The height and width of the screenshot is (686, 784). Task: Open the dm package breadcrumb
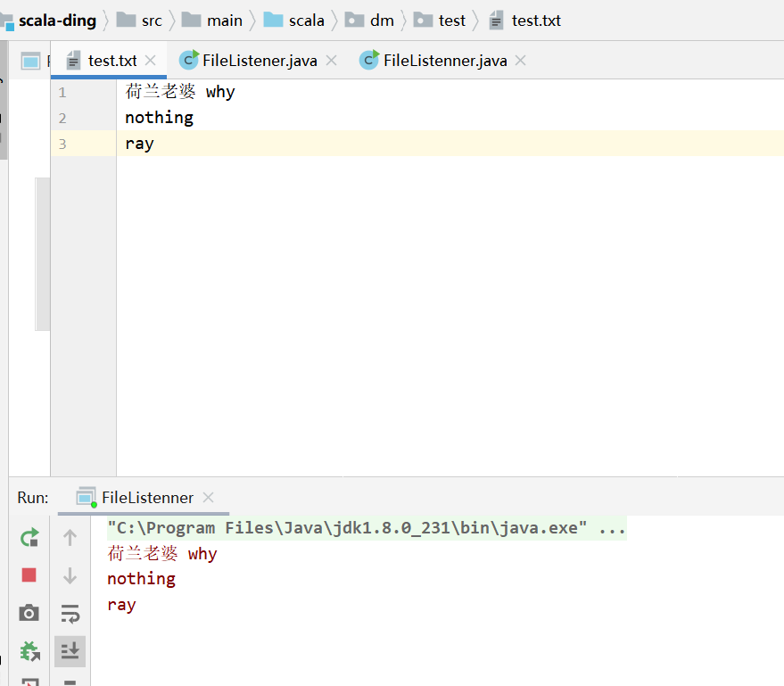(x=369, y=21)
